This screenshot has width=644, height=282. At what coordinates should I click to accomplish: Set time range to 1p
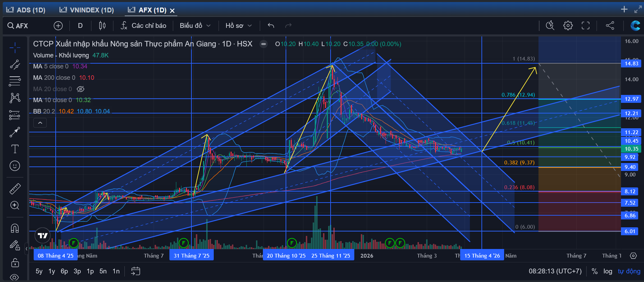click(x=90, y=271)
